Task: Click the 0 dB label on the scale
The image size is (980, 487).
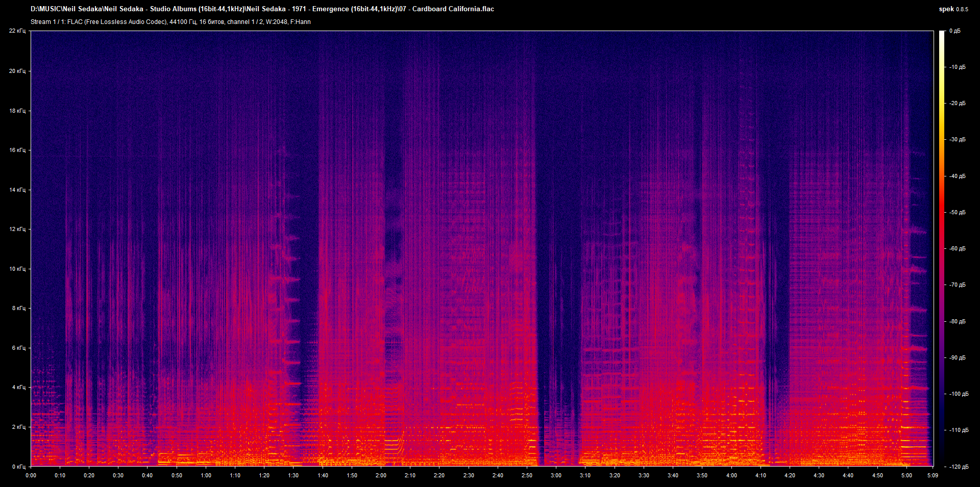Action: (955, 31)
